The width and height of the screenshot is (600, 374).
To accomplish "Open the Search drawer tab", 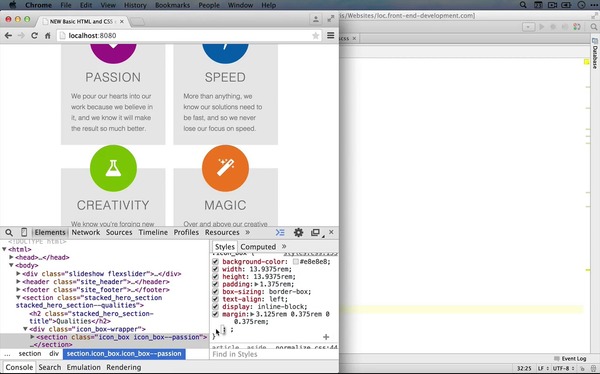I will (x=50, y=367).
